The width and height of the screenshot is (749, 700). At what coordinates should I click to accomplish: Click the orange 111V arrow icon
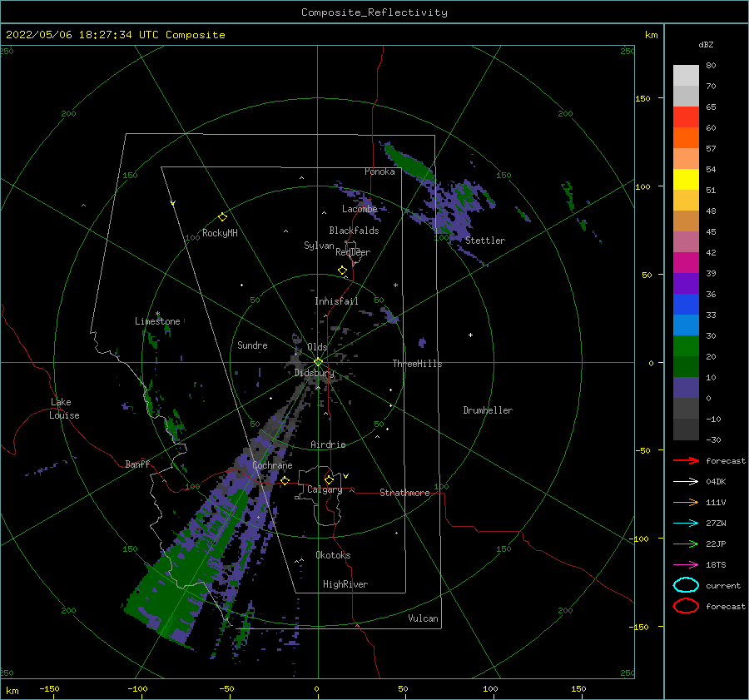(686, 502)
